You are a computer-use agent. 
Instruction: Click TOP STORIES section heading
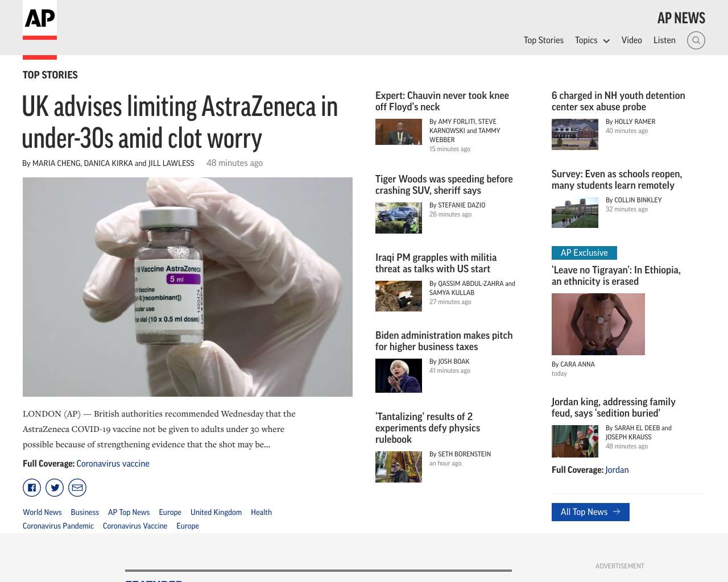50,75
